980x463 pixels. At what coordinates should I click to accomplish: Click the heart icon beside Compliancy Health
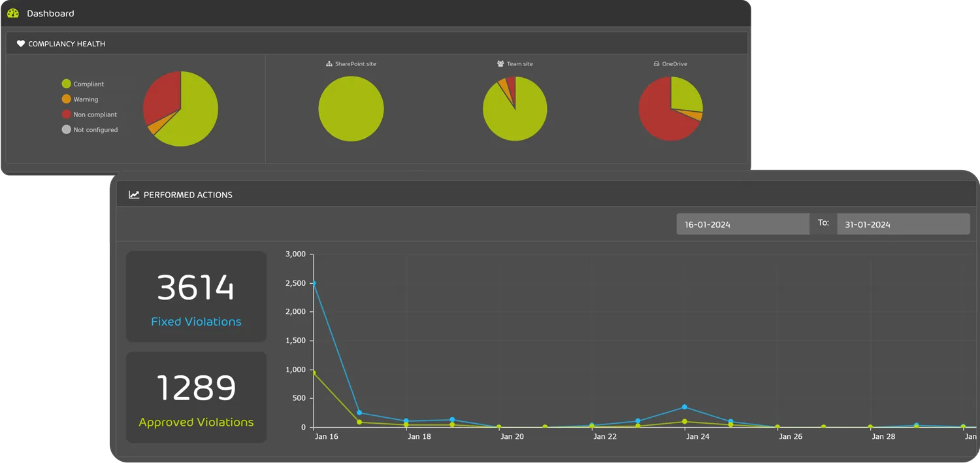point(20,43)
